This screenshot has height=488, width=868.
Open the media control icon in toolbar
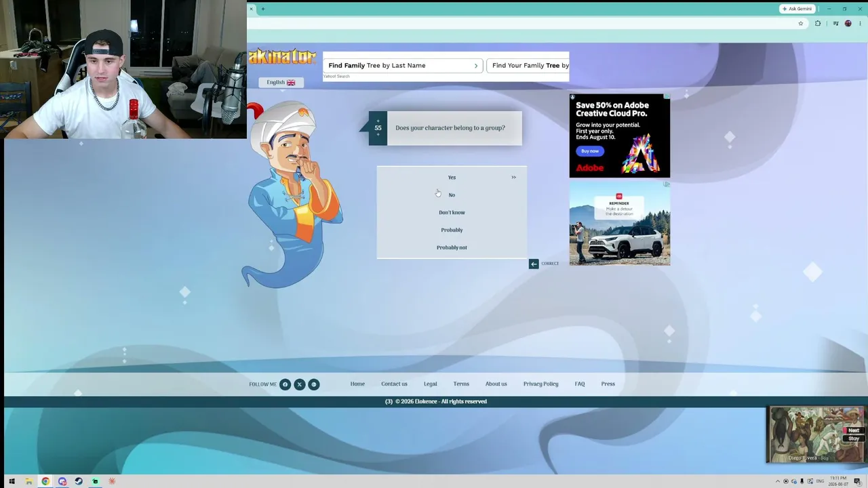(835, 24)
